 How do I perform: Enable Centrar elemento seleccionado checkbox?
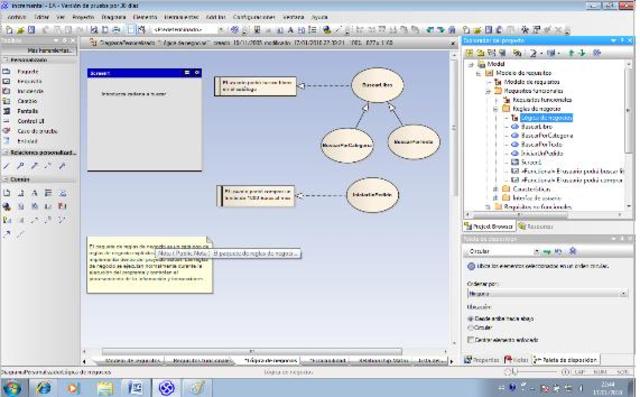click(x=471, y=339)
